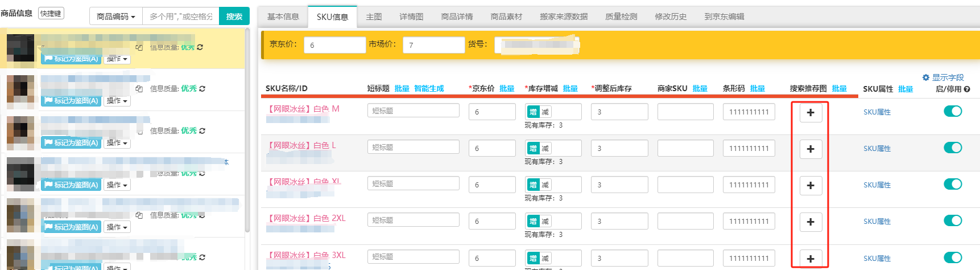Open 显示字段 gear settings
Viewport: 980px width, 270px height.
[925, 77]
